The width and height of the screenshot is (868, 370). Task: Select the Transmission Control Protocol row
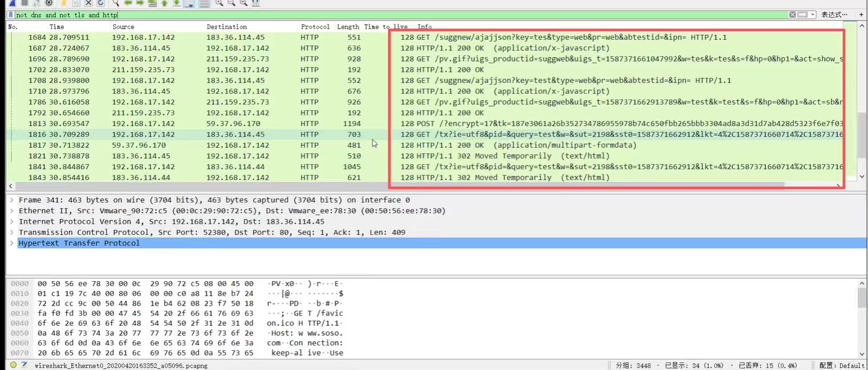[x=437, y=232]
